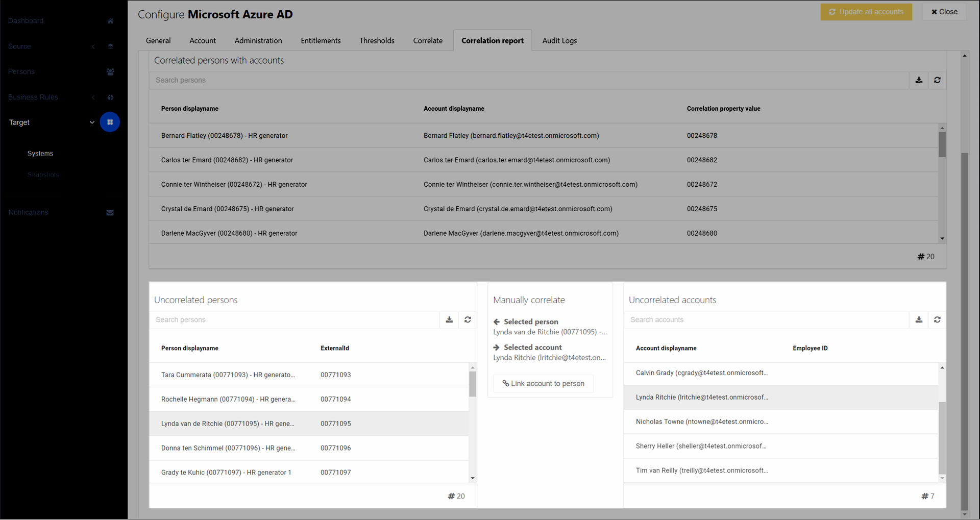Image resolution: width=980 pixels, height=520 pixels.
Task: Click the Source layers icon
Action: pyautogui.click(x=110, y=46)
